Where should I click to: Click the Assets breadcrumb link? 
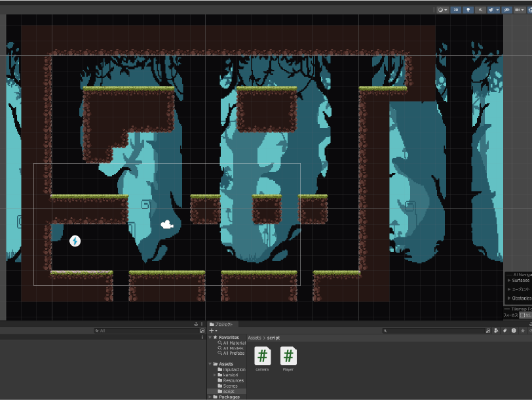pos(254,338)
